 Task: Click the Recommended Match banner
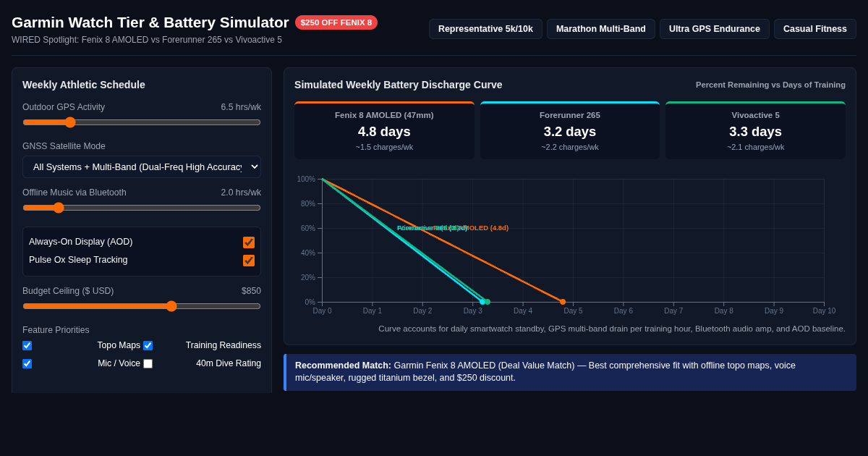click(x=570, y=372)
